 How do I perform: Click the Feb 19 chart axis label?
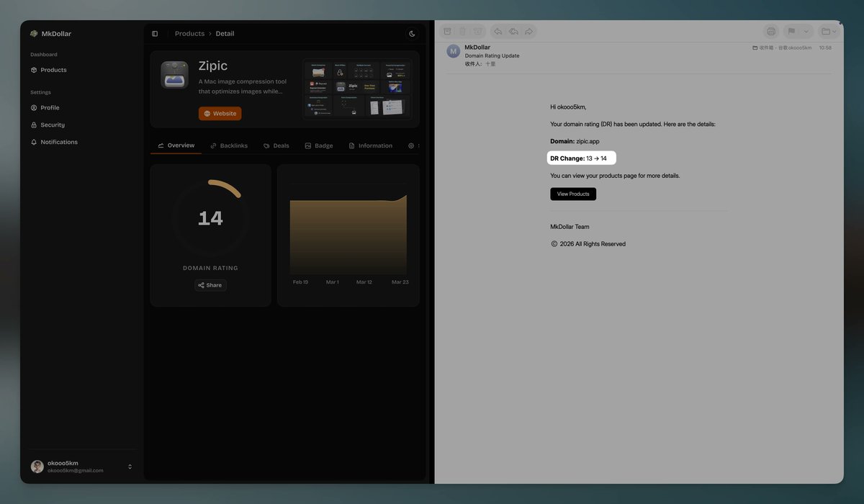click(x=300, y=282)
